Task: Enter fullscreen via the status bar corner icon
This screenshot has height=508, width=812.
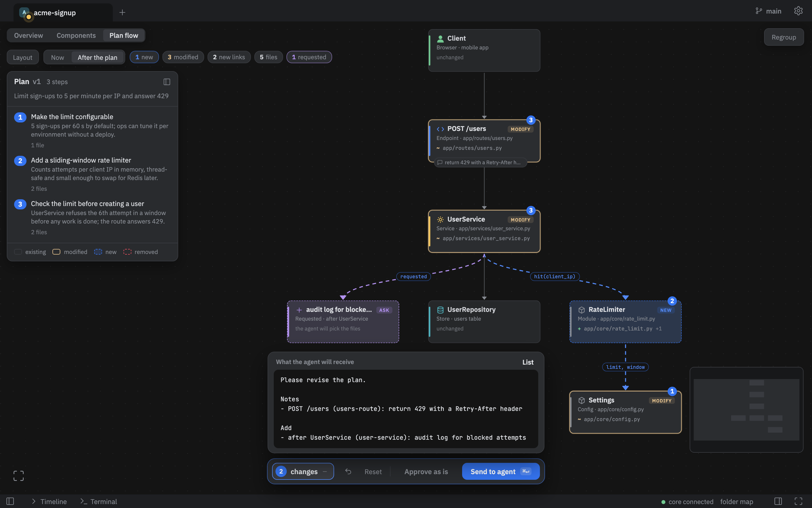Action: pos(798,501)
